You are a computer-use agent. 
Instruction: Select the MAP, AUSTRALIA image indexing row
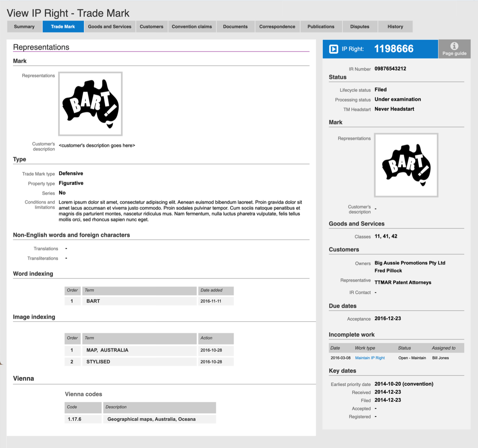(149, 350)
